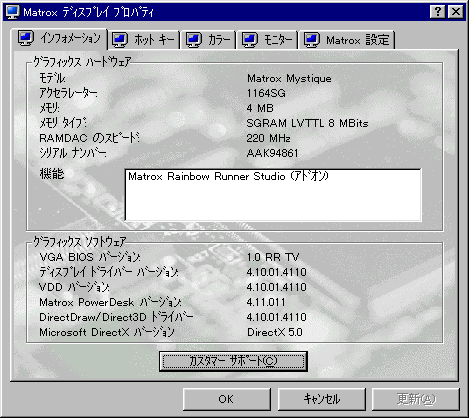Screen dimensions: 469x418
Task: Go to the Matrox 設定 tab
Action: point(347,40)
